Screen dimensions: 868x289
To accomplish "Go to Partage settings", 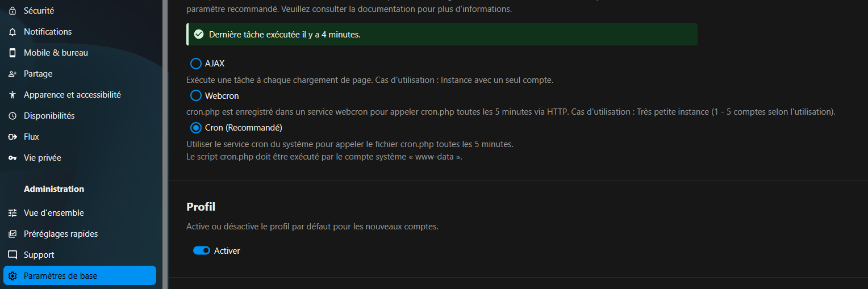I will (38, 74).
